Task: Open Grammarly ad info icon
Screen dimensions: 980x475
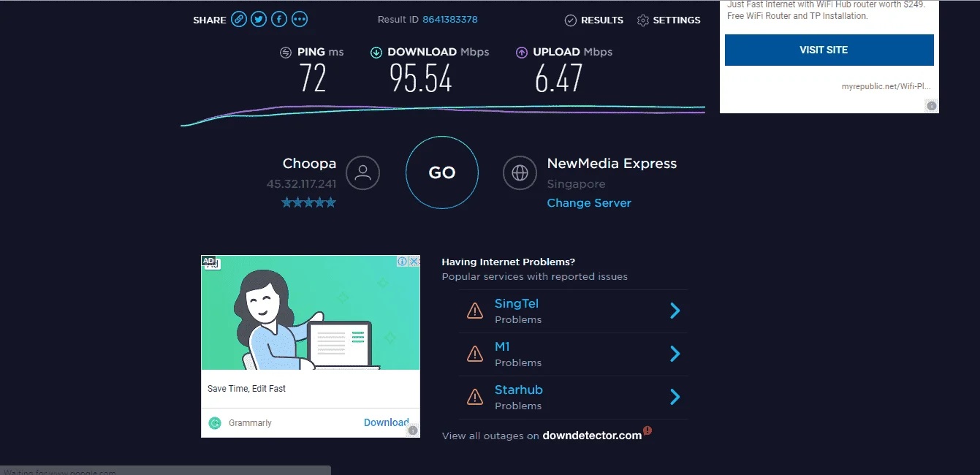Action: tap(402, 261)
